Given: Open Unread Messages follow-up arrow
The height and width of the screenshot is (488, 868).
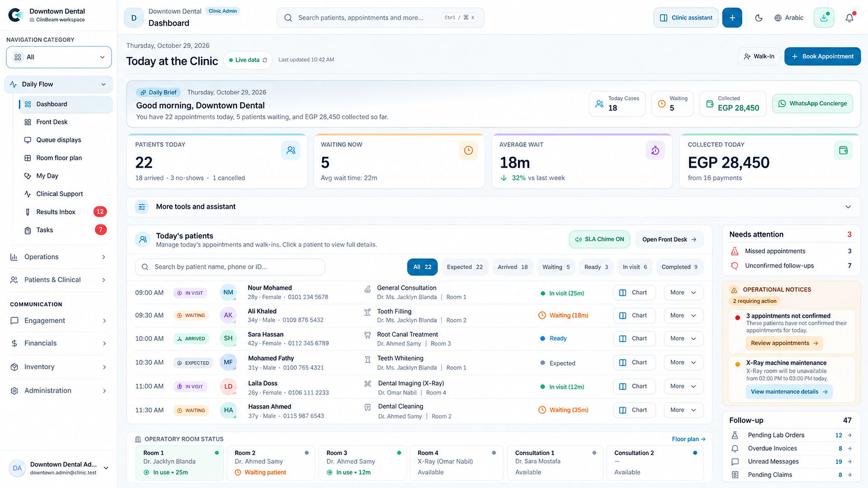Looking at the screenshot, I should coord(850,462).
